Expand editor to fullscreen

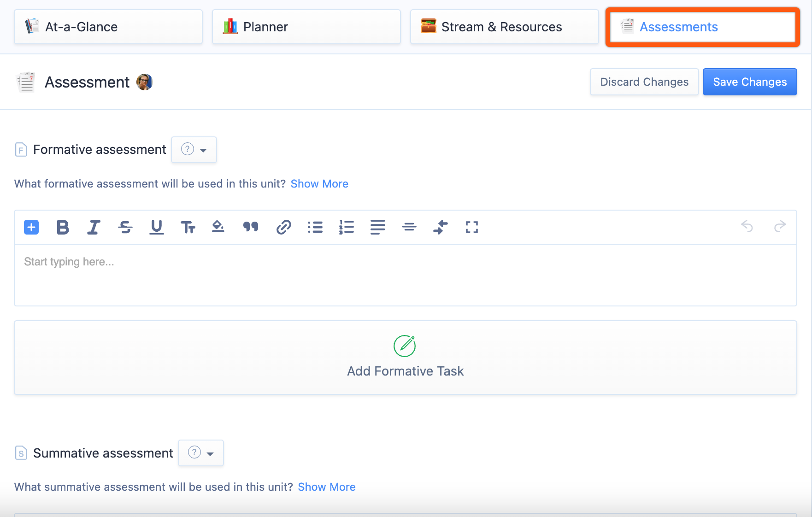(x=471, y=227)
